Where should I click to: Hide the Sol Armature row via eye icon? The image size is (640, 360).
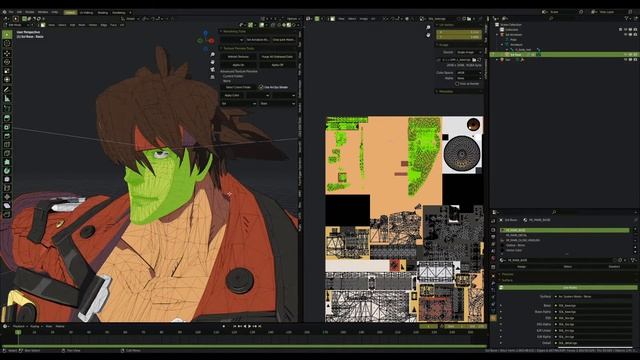626,35
